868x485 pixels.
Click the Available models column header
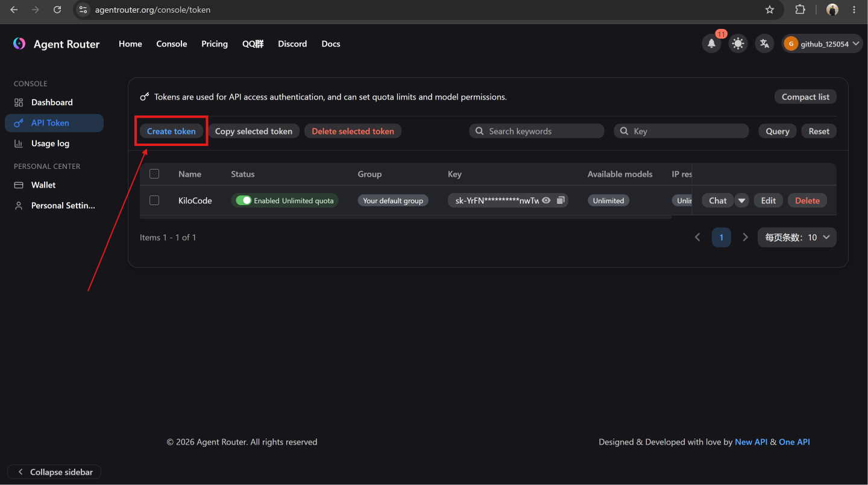(620, 174)
